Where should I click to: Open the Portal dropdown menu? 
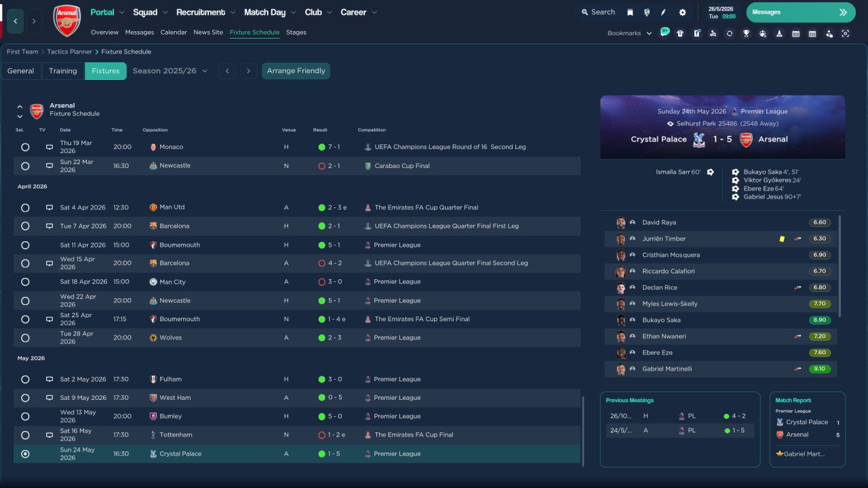[x=107, y=12]
